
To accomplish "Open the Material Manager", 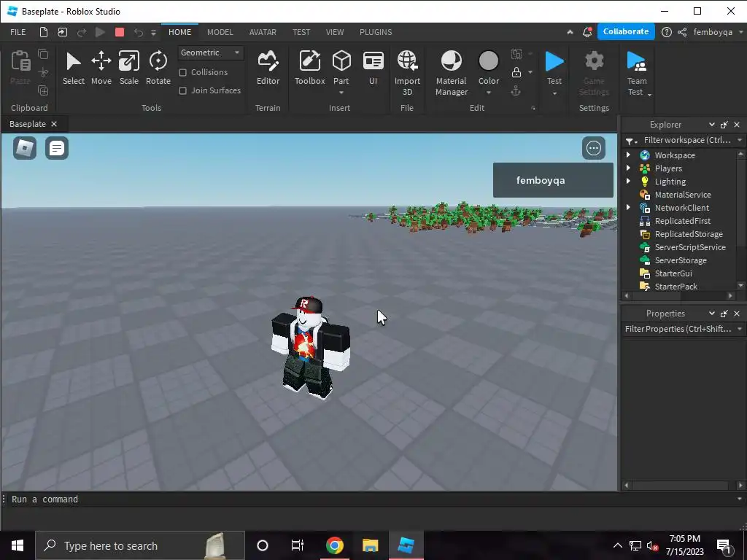I will [451, 74].
